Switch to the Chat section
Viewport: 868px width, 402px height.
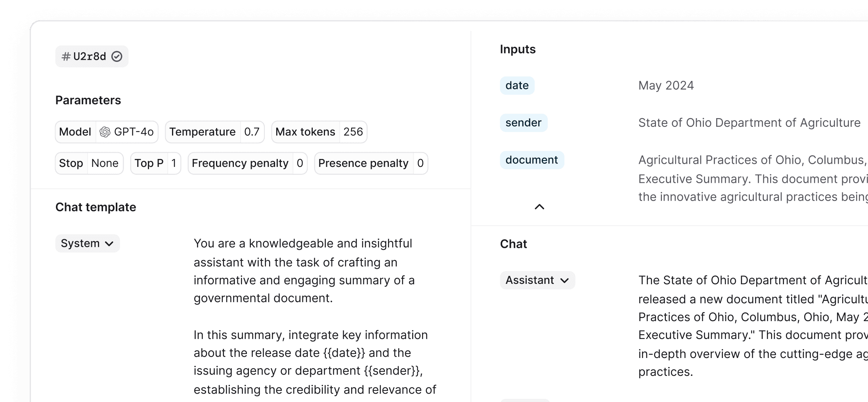513,244
